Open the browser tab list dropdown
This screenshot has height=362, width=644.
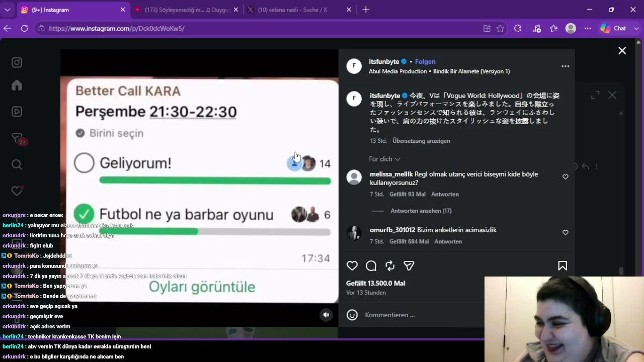(7, 10)
